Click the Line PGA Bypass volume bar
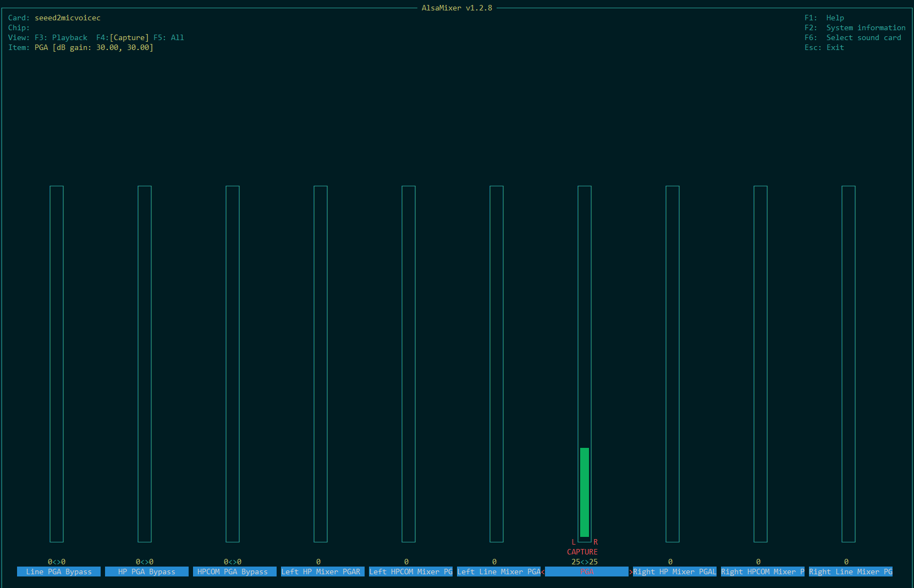 coord(57,364)
